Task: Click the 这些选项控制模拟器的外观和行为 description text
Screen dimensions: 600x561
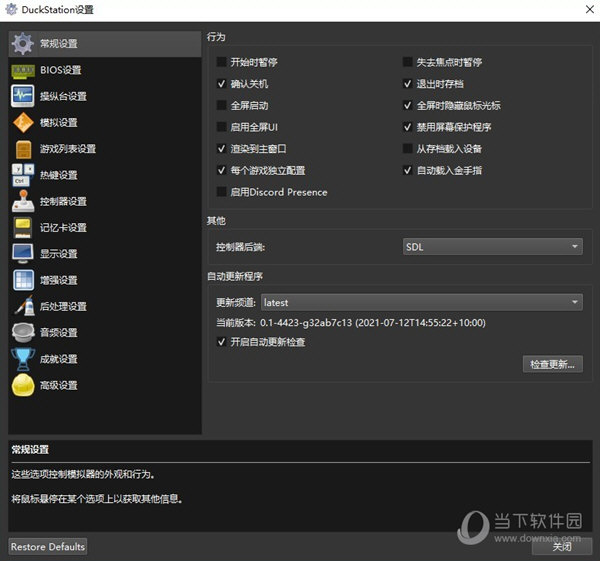Action: (x=83, y=475)
